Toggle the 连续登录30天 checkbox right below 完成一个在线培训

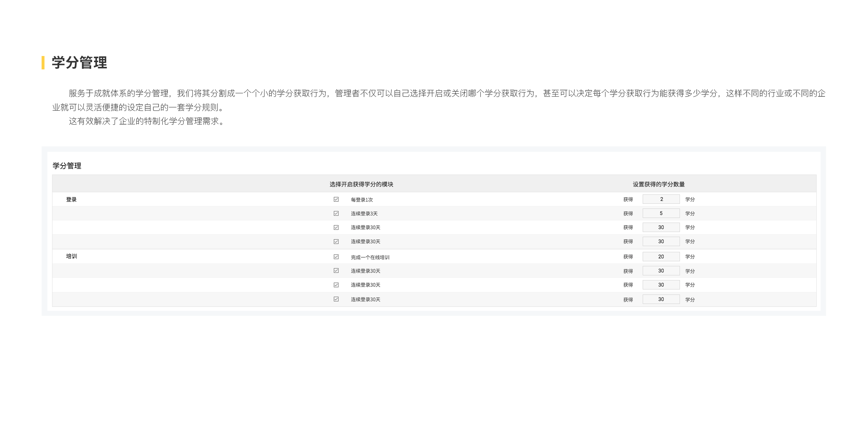pyautogui.click(x=336, y=270)
